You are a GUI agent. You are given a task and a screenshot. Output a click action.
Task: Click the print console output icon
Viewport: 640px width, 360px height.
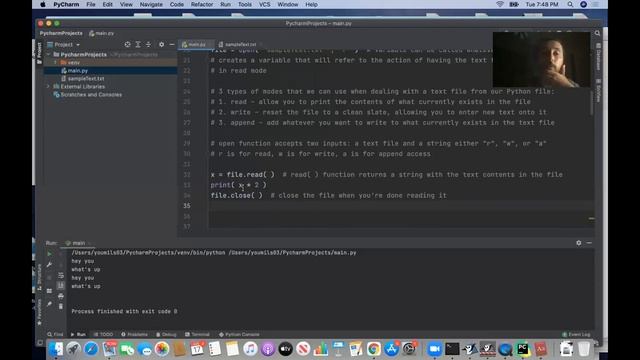61,296
